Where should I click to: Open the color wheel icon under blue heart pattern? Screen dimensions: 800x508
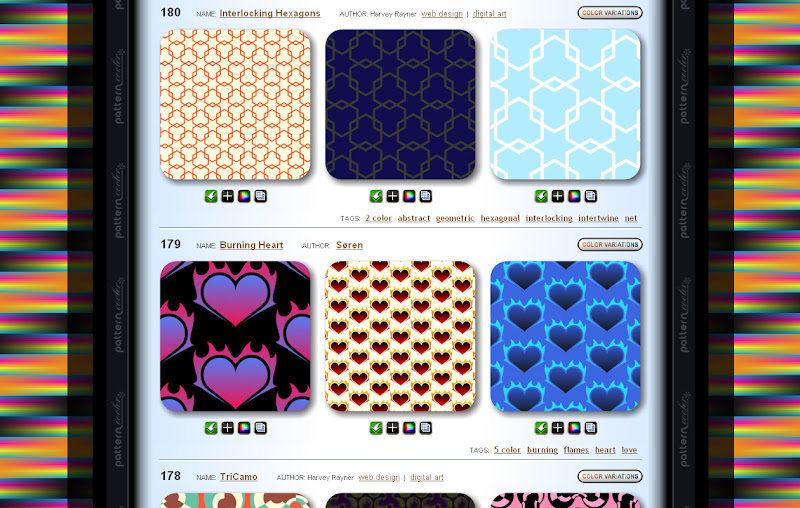click(x=574, y=428)
